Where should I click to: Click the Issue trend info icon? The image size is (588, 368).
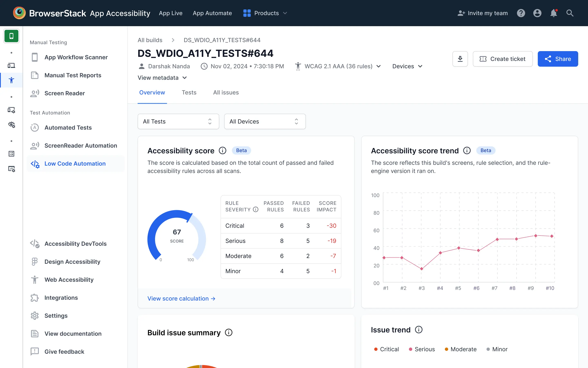pyautogui.click(x=419, y=330)
